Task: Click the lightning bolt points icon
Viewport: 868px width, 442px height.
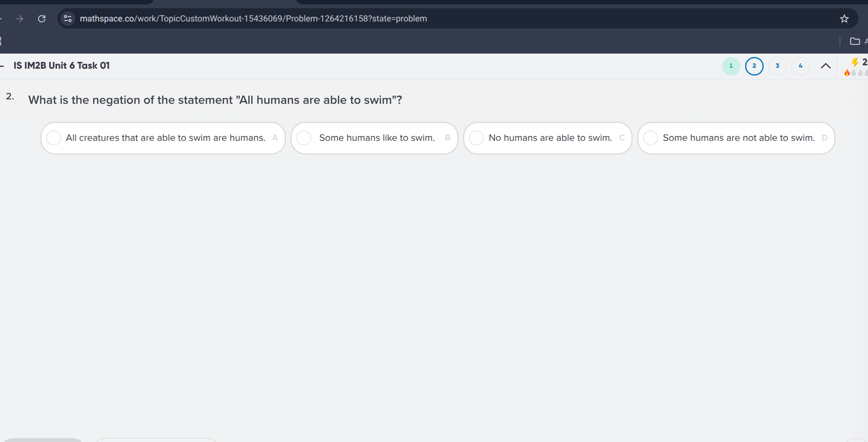Action: (855, 62)
